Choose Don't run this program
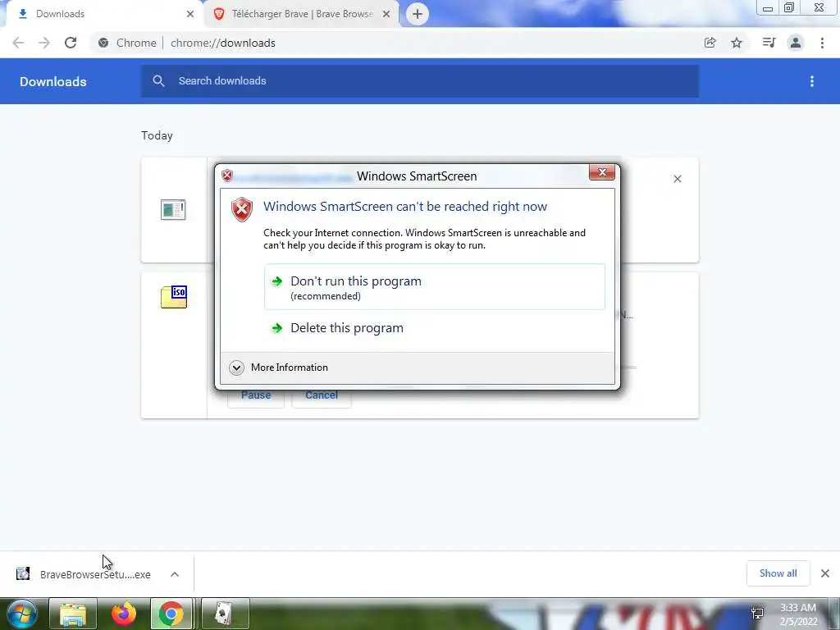The width and height of the screenshot is (840, 630). pyautogui.click(x=435, y=286)
